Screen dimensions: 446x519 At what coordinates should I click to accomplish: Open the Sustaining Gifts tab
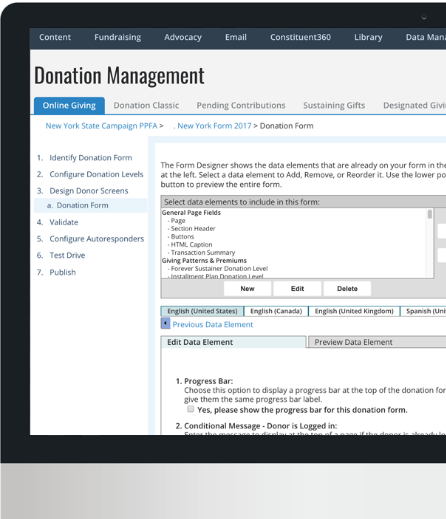(x=334, y=105)
